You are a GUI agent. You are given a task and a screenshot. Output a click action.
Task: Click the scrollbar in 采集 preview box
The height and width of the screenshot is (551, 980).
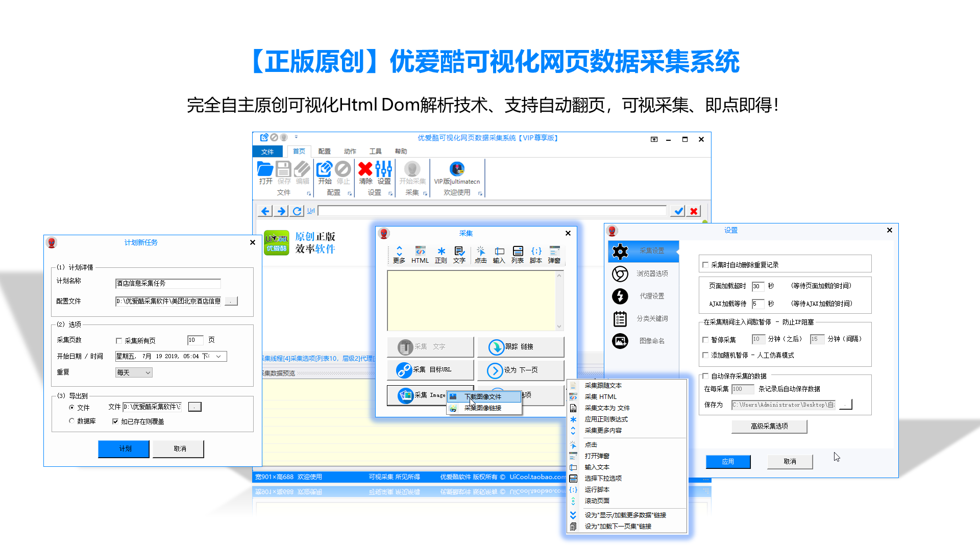click(x=559, y=300)
